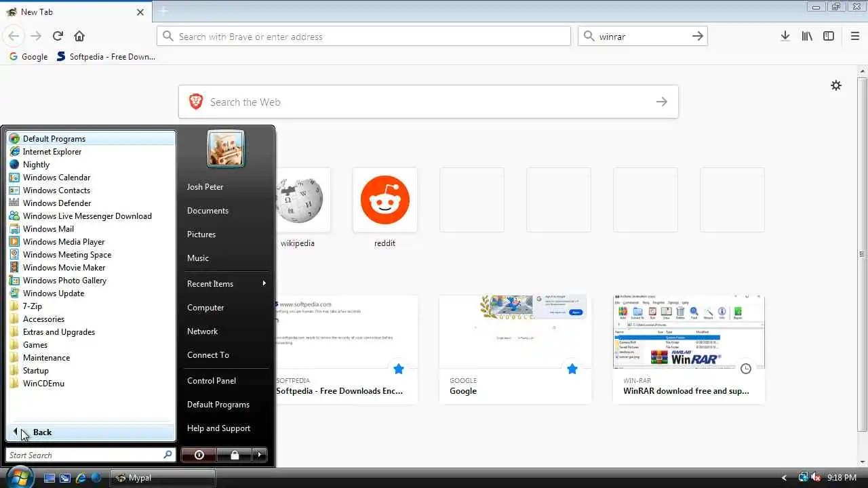Open Windows Live Messenger Download

[x=91, y=216]
